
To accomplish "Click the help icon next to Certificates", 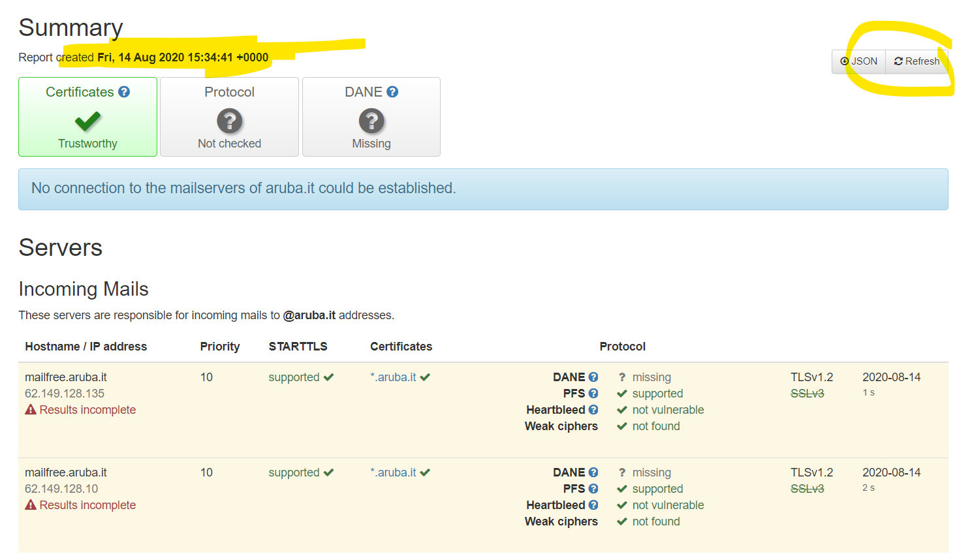I will point(124,92).
